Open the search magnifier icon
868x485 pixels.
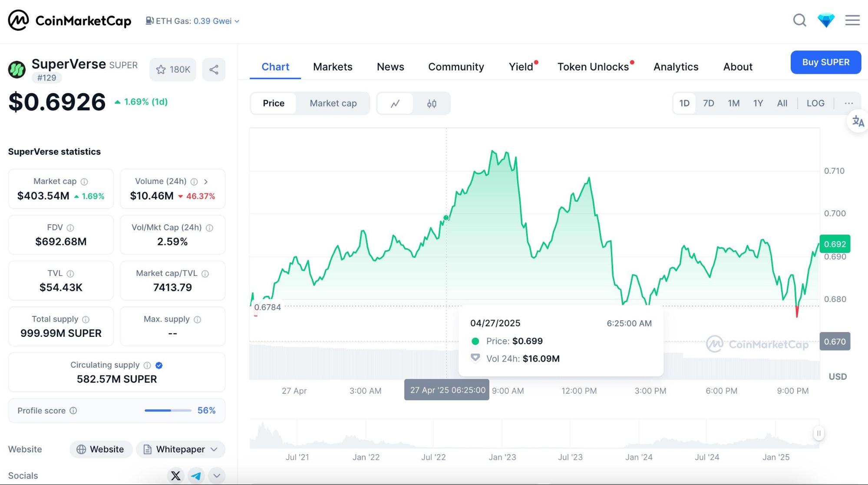pyautogui.click(x=799, y=20)
